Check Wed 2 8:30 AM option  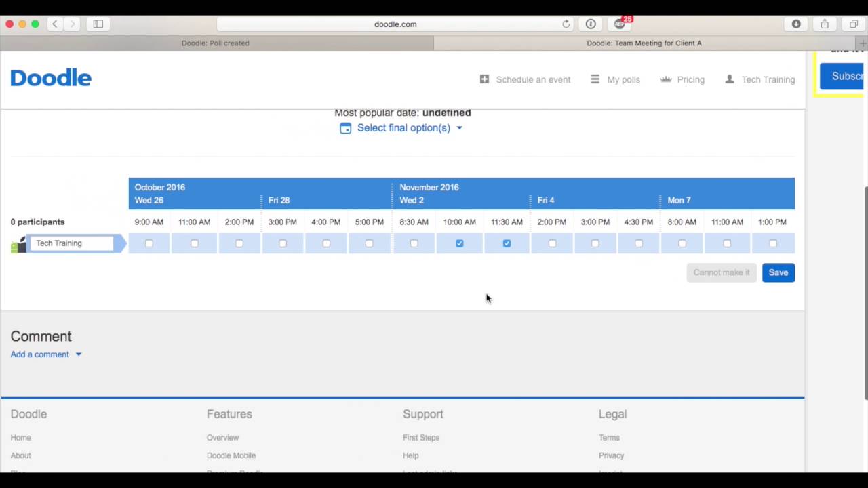pos(414,243)
